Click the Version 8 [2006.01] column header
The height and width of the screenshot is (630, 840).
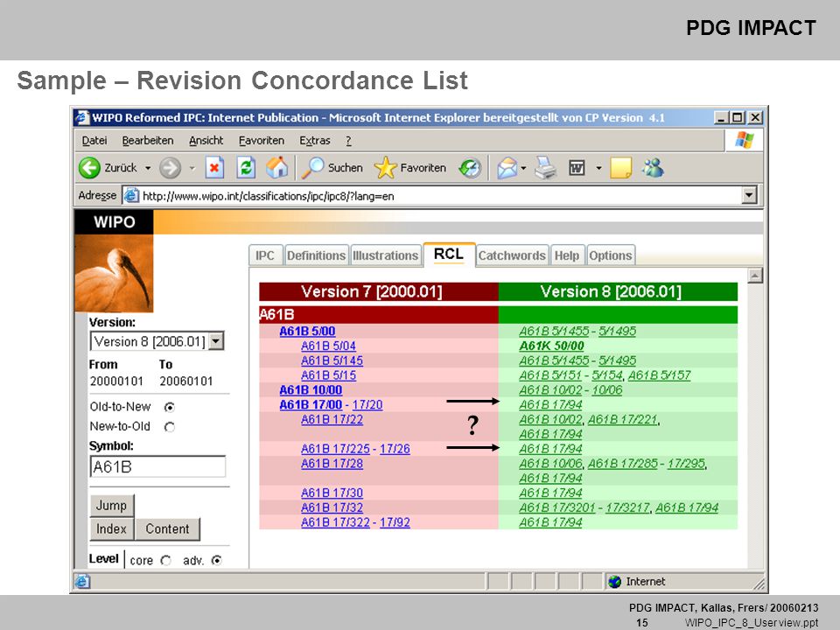618,292
